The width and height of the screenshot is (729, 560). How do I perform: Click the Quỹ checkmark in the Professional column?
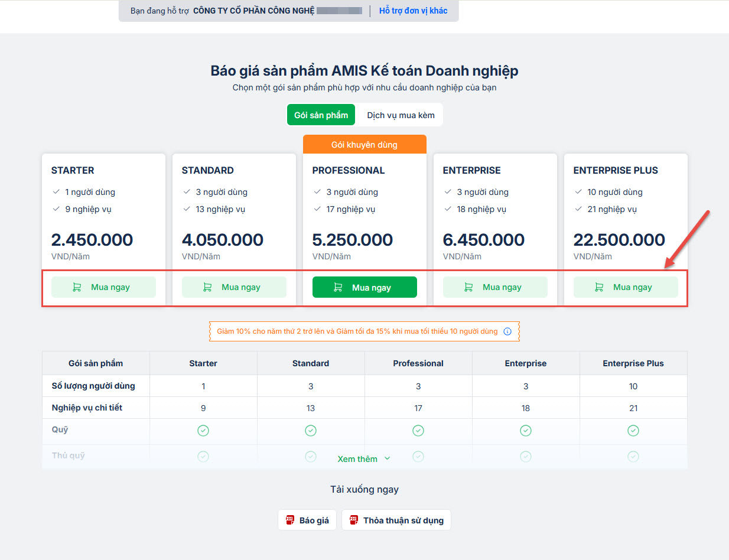tap(418, 431)
